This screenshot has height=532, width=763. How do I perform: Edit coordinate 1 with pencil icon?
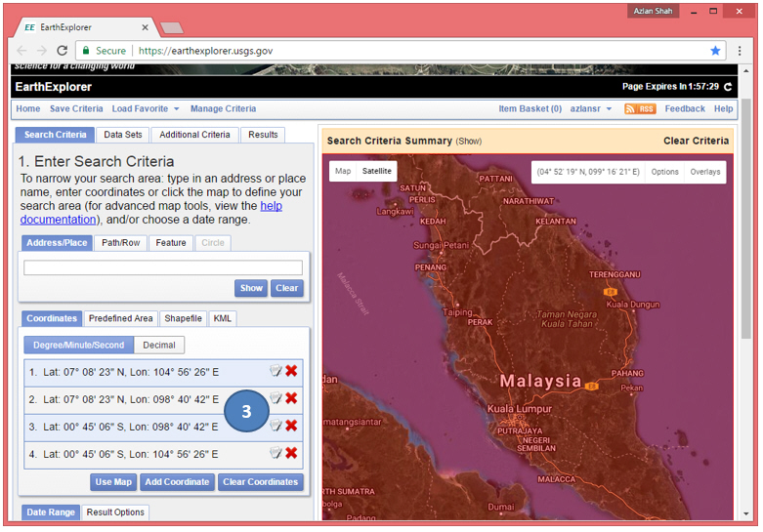pos(276,371)
